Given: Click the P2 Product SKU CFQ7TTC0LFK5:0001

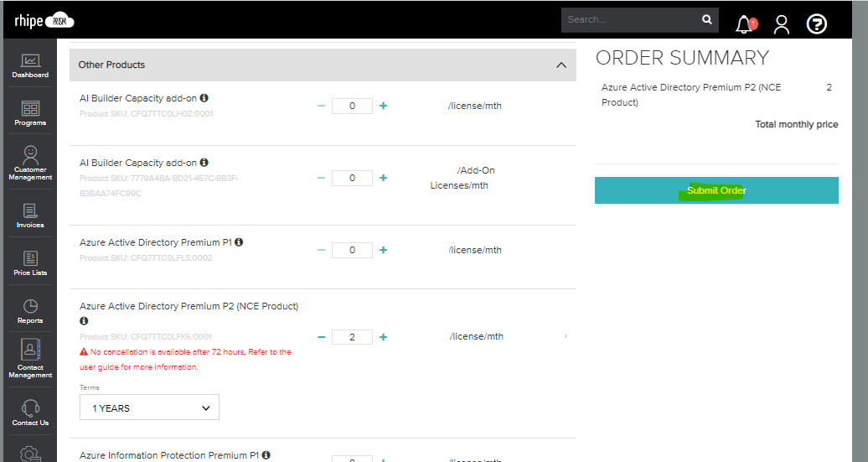Looking at the screenshot, I should coord(146,336).
